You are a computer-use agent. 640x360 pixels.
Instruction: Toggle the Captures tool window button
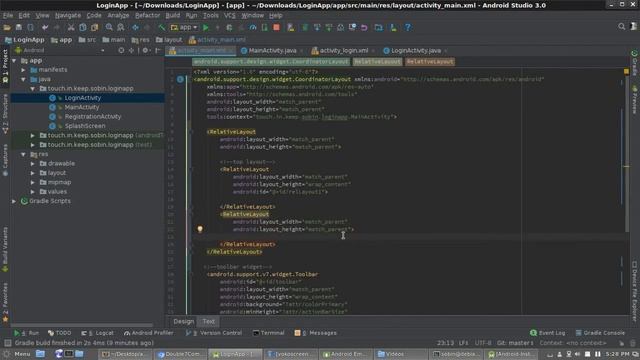[x=5, y=160]
